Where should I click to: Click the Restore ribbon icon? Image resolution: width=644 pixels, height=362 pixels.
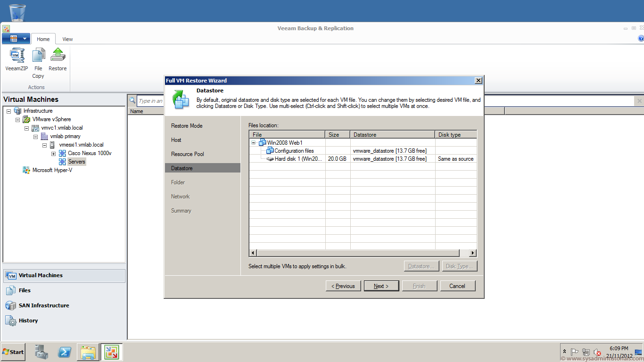[x=58, y=55]
